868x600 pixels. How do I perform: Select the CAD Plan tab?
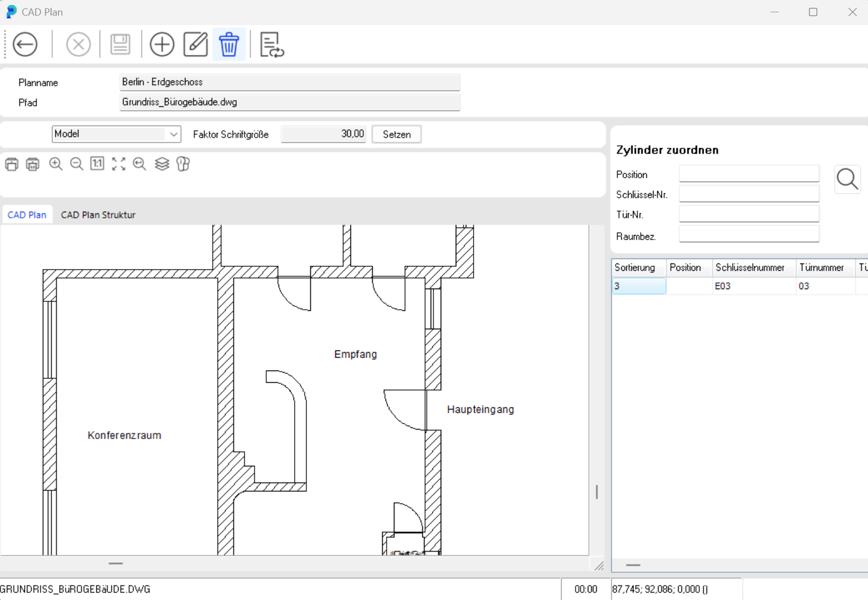(27, 215)
